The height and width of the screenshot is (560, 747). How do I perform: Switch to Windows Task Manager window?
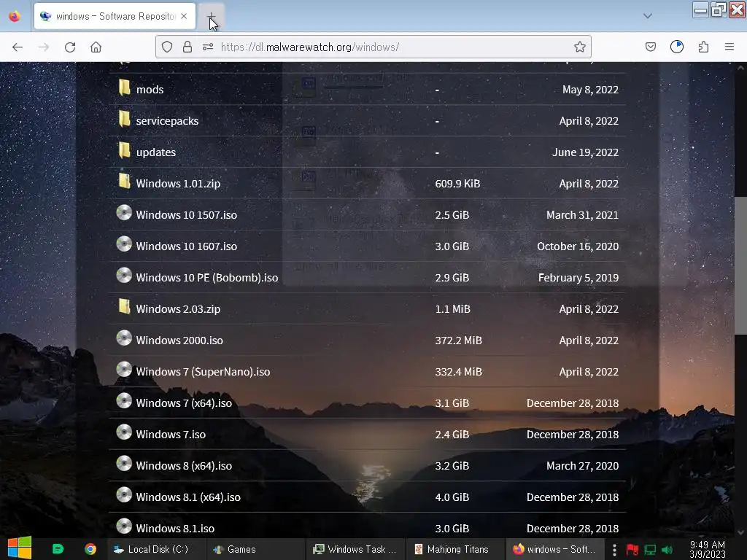point(355,549)
